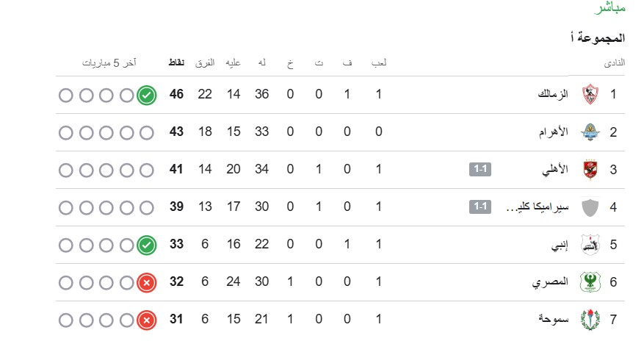
Task: Click the 1-1 live score badge for Al Ahly
Action: tap(480, 170)
